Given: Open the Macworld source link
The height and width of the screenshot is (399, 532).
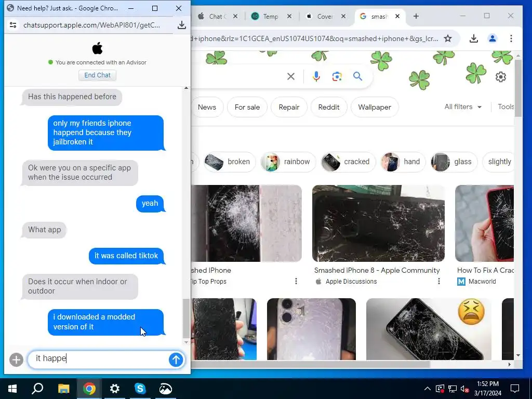Looking at the screenshot, I should point(477,281).
